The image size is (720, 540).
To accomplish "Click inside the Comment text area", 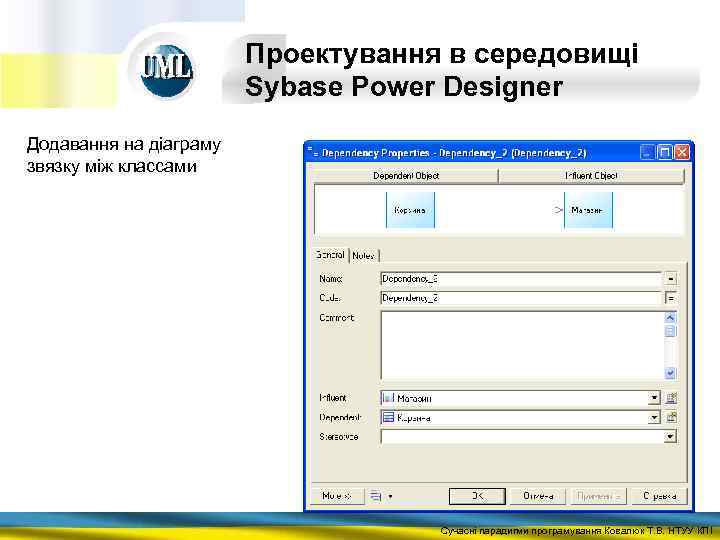I will 523,345.
